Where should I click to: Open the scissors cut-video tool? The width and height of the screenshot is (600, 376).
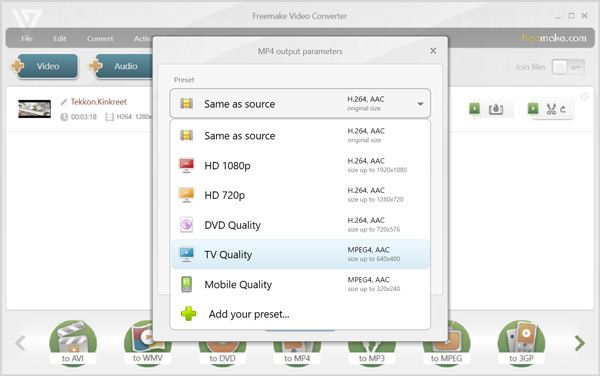551,109
